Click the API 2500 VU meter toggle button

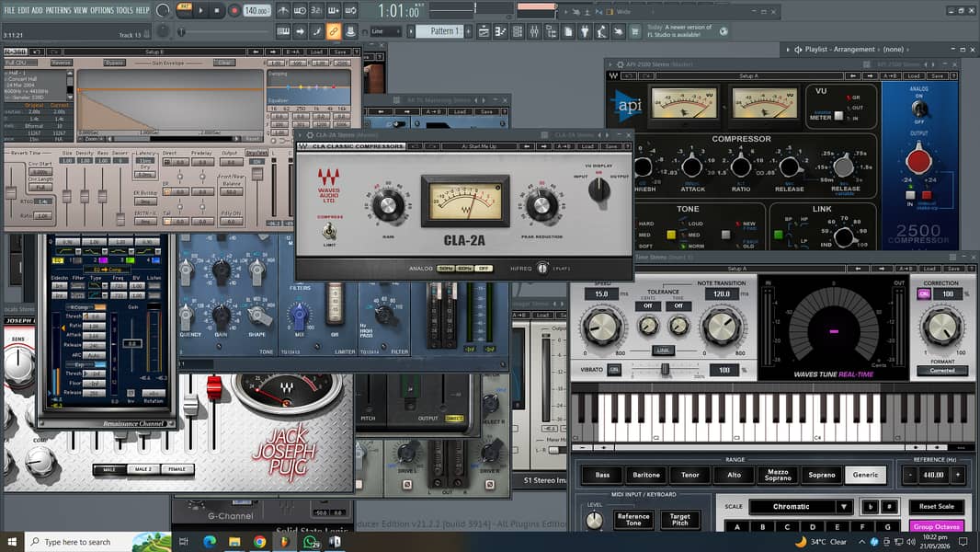coord(838,116)
